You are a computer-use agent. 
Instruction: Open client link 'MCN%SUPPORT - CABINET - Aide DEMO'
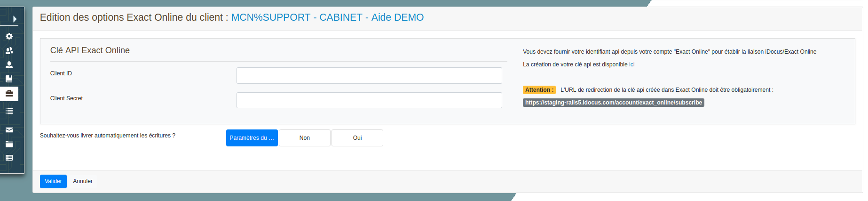coord(327,17)
